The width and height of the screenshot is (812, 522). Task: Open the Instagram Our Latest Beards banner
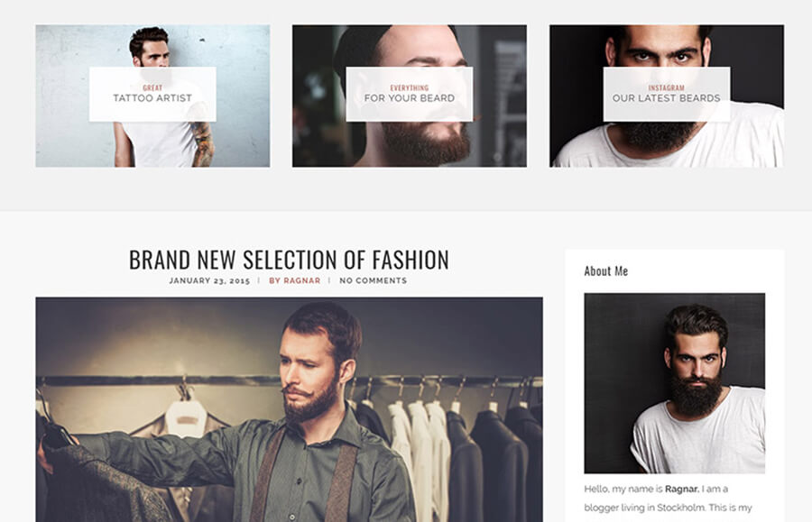coord(667,96)
